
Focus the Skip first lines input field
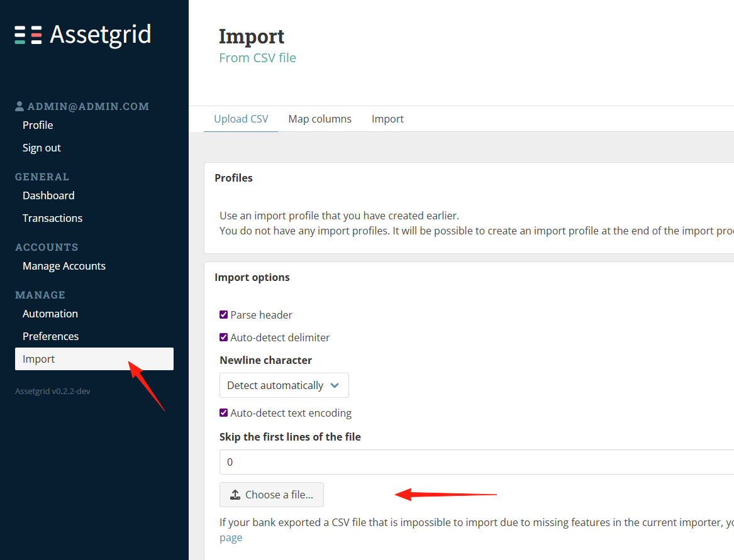tap(477, 462)
